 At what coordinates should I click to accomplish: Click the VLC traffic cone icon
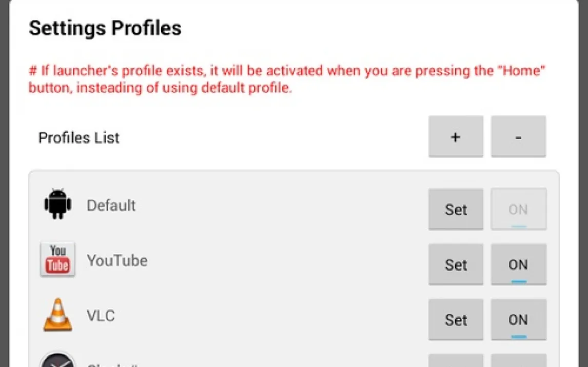57,315
